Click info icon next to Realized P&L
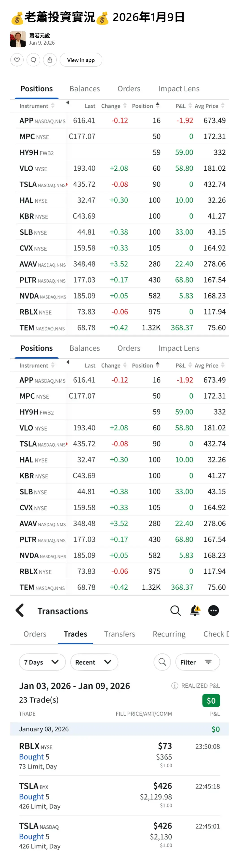The width and height of the screenshot is (242, 868). click(174, 686)
